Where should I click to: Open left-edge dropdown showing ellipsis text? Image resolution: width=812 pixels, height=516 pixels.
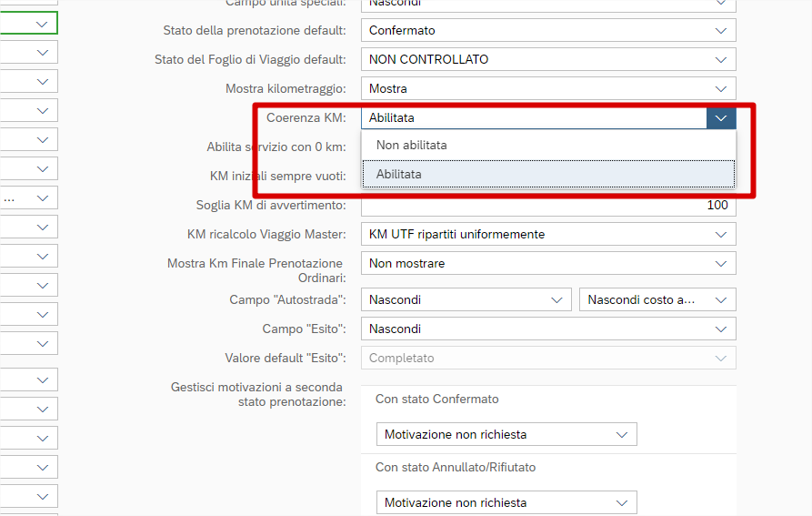(x=29, y=197)
